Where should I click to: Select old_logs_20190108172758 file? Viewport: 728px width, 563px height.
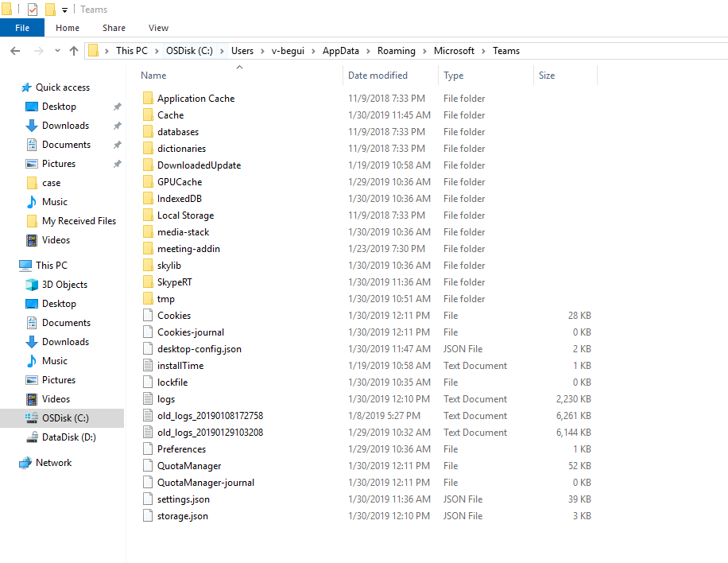coord(210,416)
